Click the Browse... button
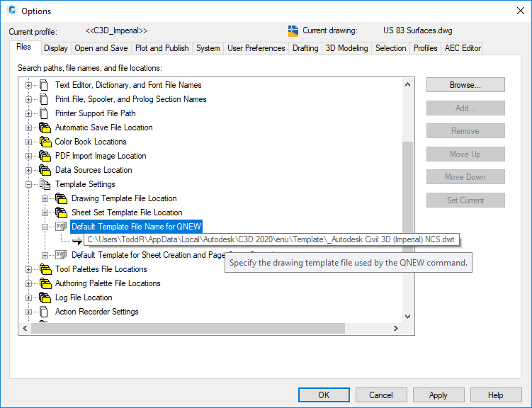 point(465,85)
